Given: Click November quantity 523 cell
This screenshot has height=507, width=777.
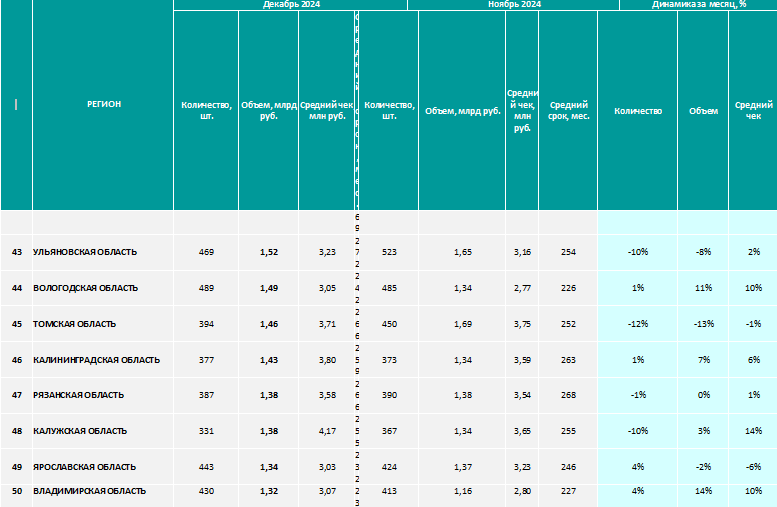Looking at the screenshot, I should click(389, 252).
